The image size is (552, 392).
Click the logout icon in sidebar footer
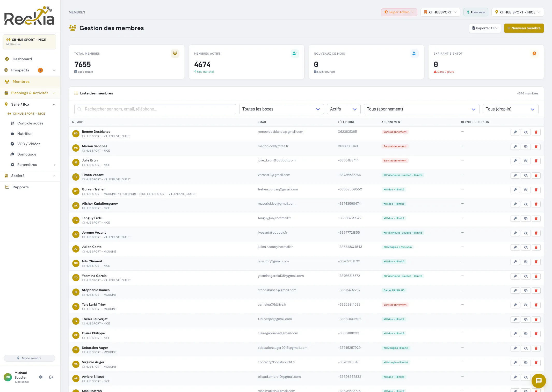(x=51, y=377)
